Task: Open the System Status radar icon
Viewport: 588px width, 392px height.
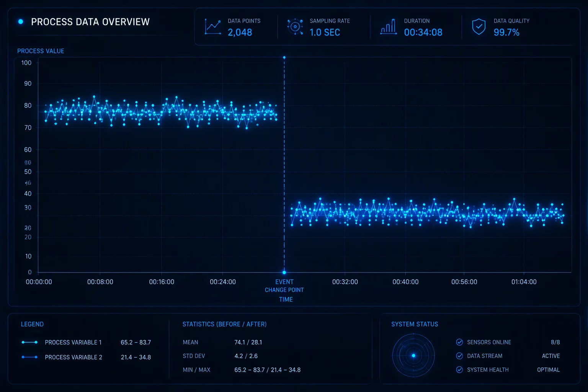Action: [413, 356]
